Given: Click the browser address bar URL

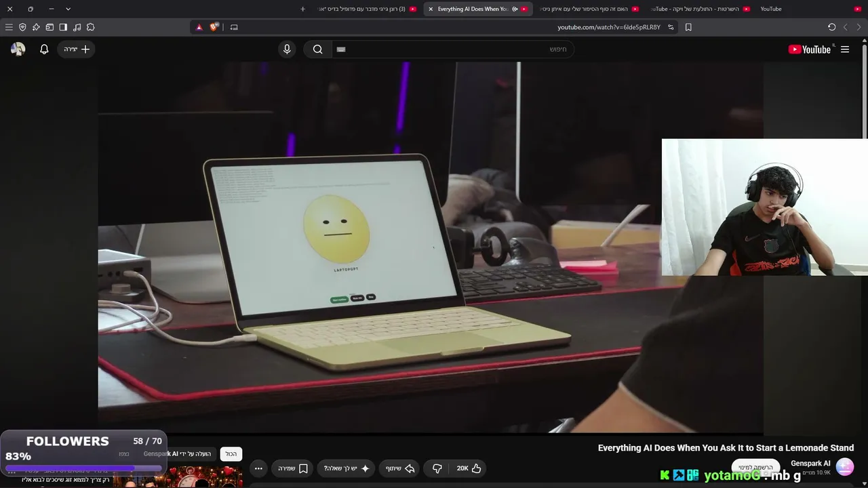Looking at the screenshot, I should pos(609,27).
